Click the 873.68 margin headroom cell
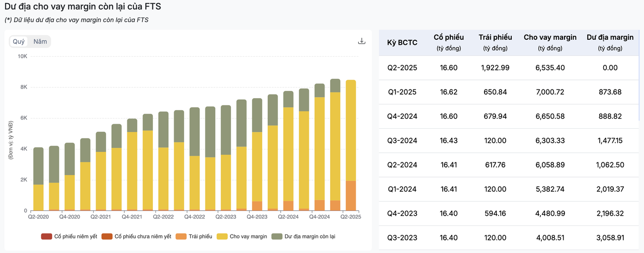The height and width of the screenshot is (253, 644). click(x=610, y=92)
